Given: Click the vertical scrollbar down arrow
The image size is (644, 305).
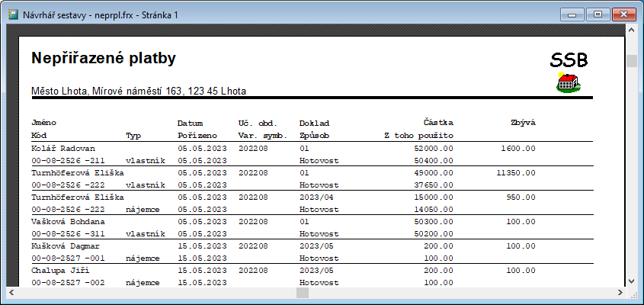Looking at the screenshot, I should coord(632,279).
